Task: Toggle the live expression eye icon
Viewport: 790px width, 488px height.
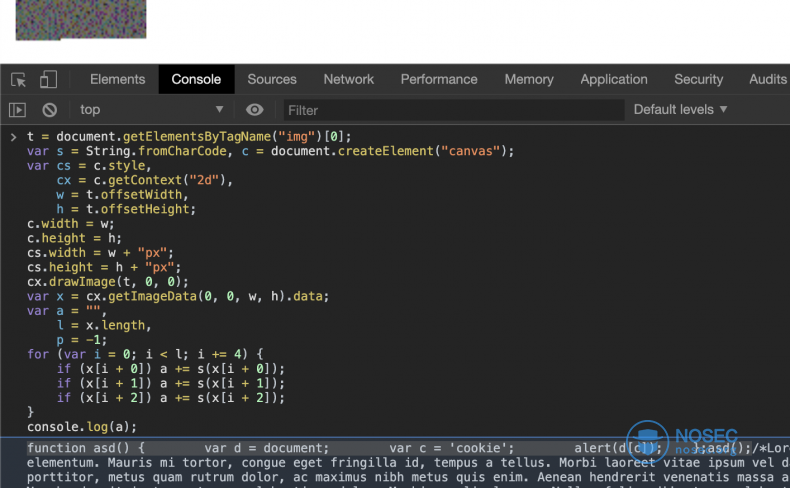Action: 254,109
